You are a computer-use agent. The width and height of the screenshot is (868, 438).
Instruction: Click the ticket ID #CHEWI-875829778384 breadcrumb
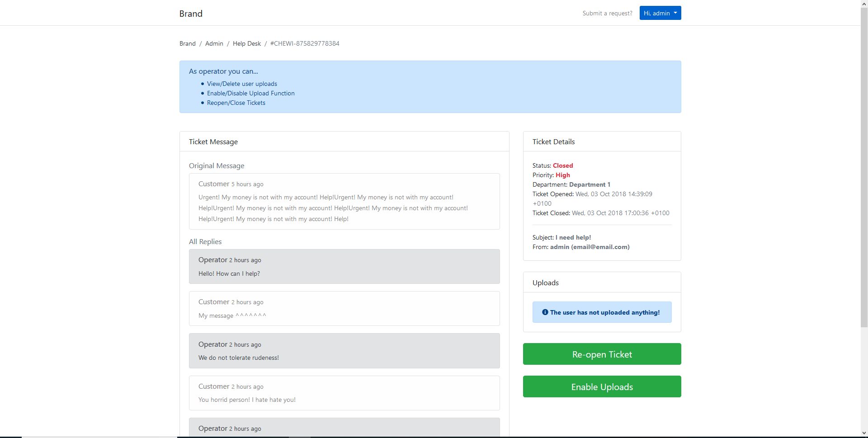click(305, 43)
